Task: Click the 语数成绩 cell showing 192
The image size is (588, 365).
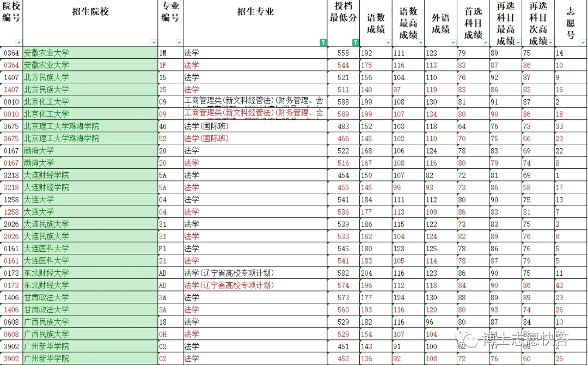Action: pos(376,53)
